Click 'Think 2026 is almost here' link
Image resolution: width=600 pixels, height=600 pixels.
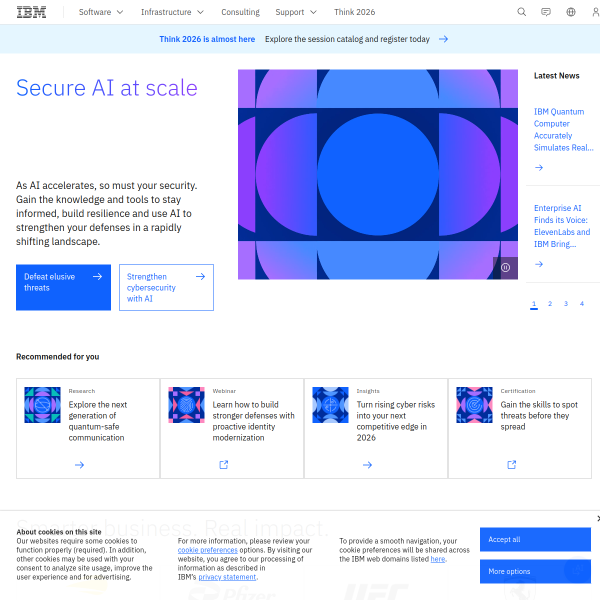[x=207, y=39]
